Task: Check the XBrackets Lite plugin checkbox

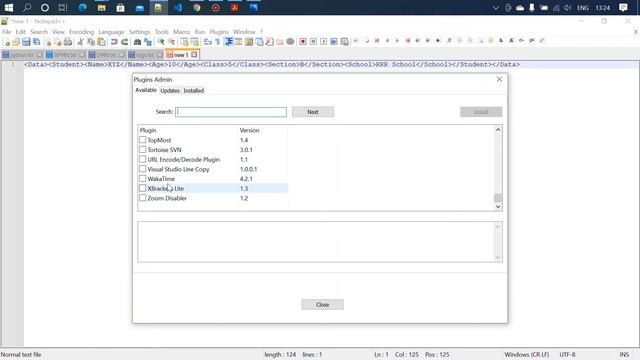Action: coord(142,188)
